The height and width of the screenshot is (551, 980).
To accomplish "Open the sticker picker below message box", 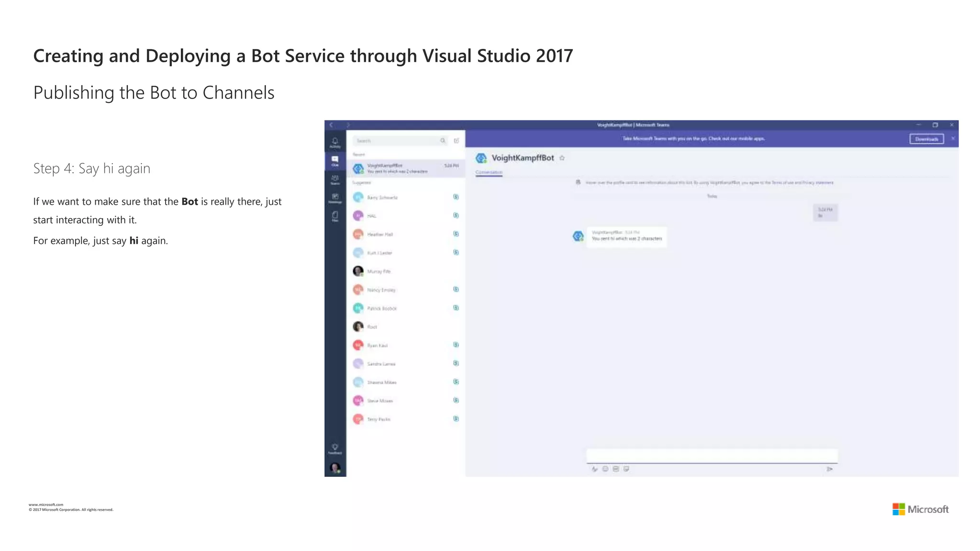I will click(626, 469).
